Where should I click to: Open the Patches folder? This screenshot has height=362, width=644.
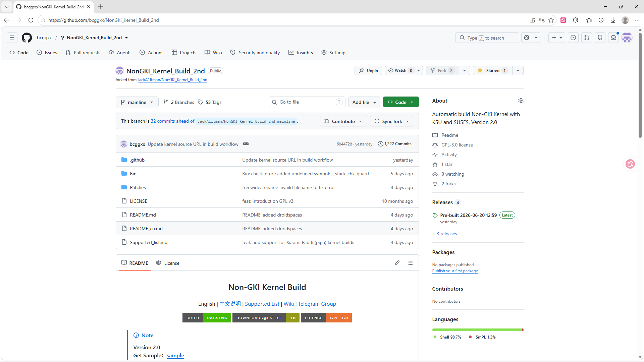138,187
